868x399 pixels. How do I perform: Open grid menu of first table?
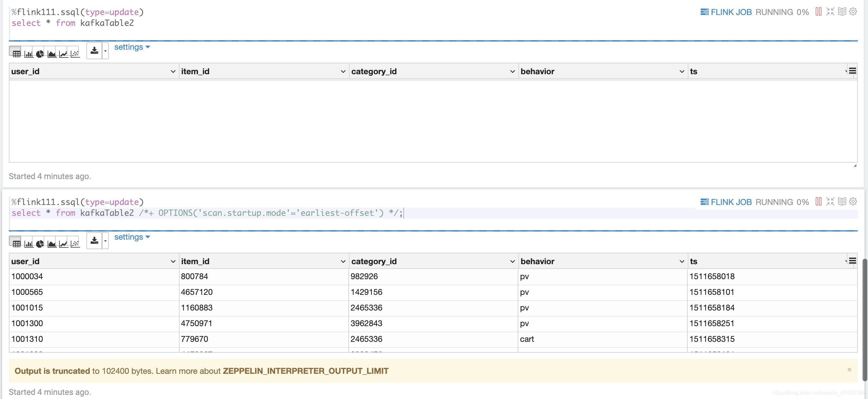click(x=853, y=71)
